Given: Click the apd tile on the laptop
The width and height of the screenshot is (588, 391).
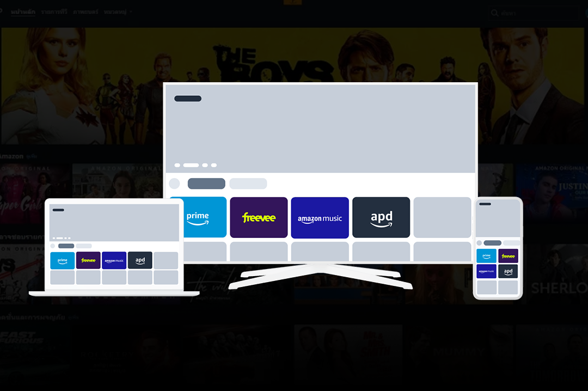Looking at the screenshot, I should pyautogui.click(x=140, y=260).
